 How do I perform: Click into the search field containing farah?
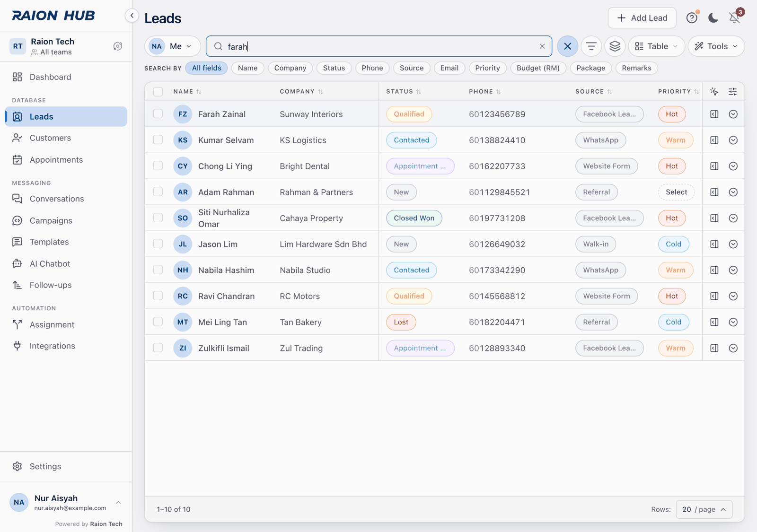[x=378, y=46]
